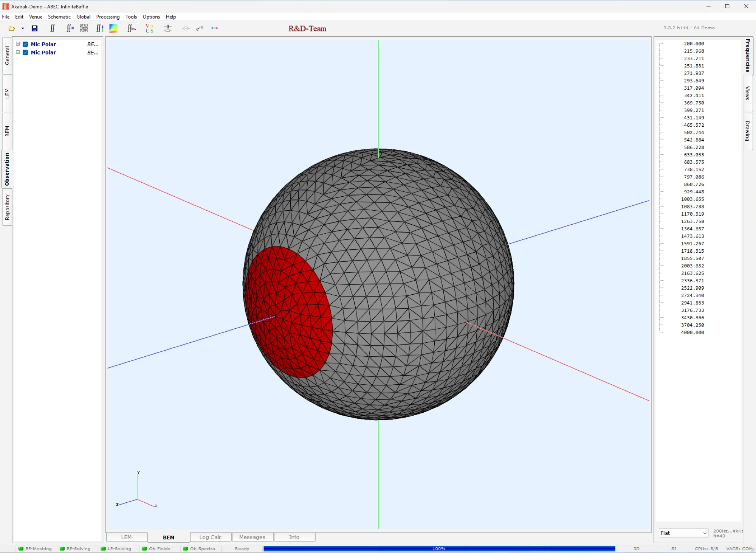Image resolution: width=756 pixels, height=553 pixels.
Task: Click the mesh grid toolbar icon
Action: [x=84, y=28]
